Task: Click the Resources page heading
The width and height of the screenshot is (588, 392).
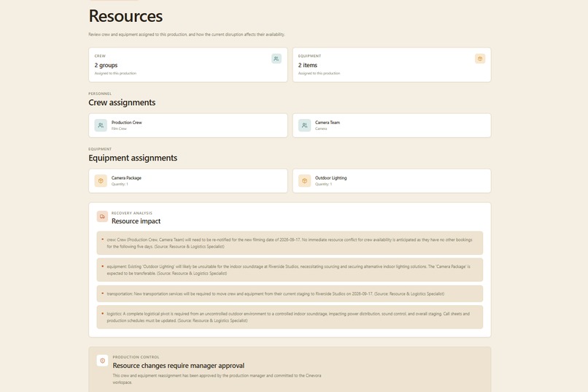Action: [125, 16]
